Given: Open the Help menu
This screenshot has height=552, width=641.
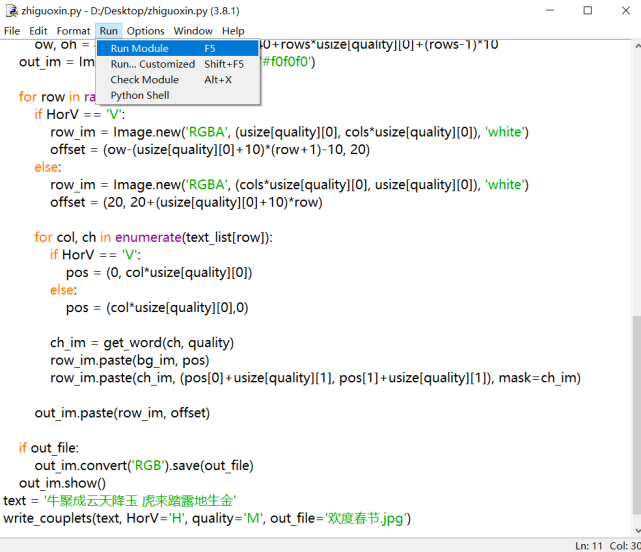Looking at the screenshot, I should [x=233, y=31].
